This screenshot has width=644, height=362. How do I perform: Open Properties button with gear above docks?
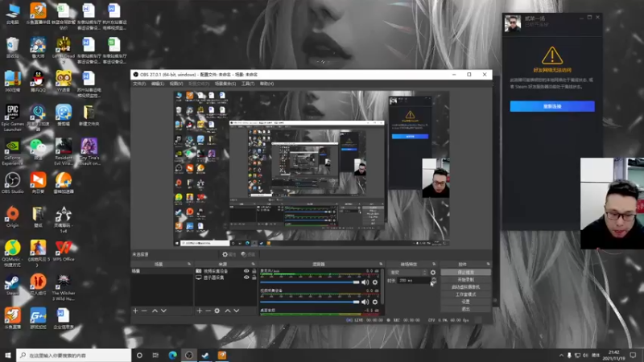[229, 254]
